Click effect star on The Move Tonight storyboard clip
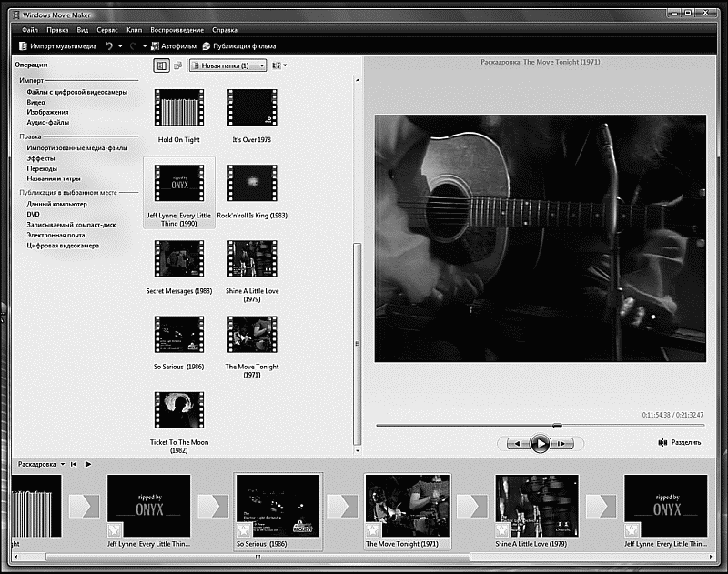 [374, 529]
